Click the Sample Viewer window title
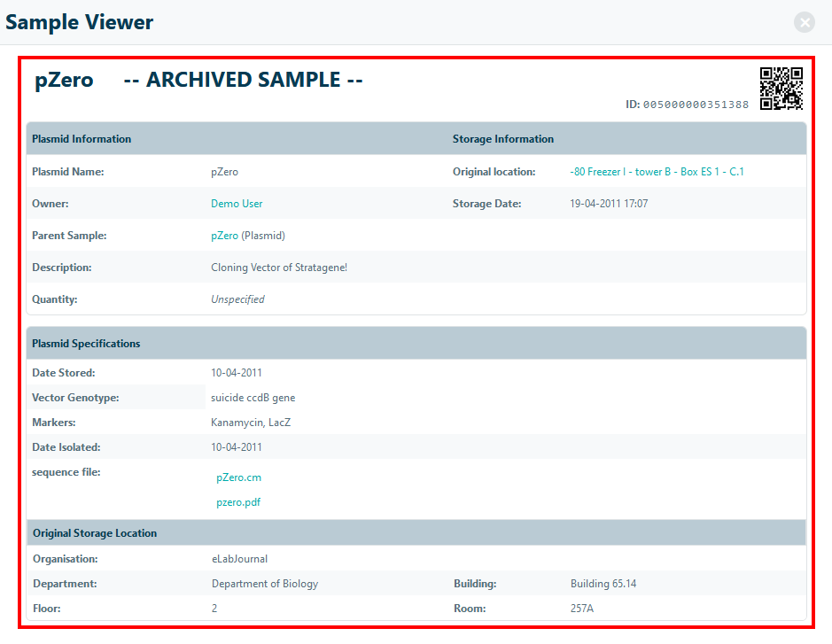The image size is (832, 644). coord(80,23)
